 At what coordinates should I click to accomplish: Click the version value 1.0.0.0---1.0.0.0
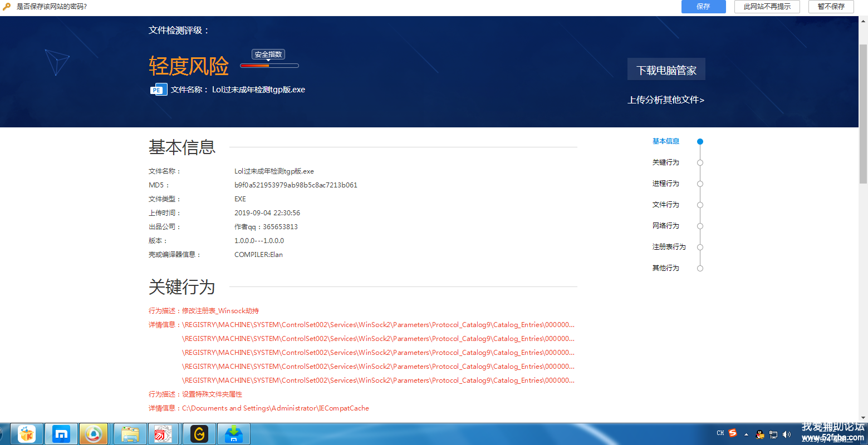coord(259,241)
